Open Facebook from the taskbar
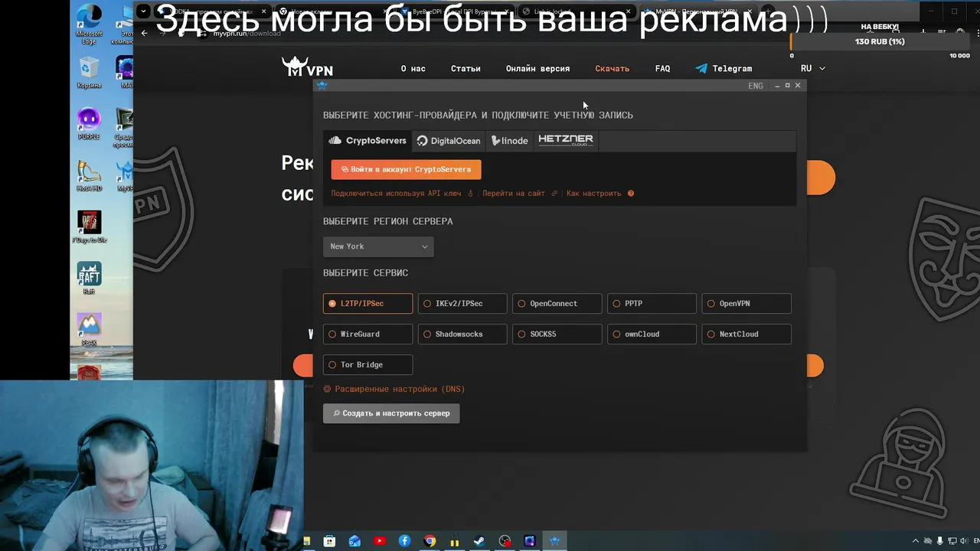 [404, 541]
